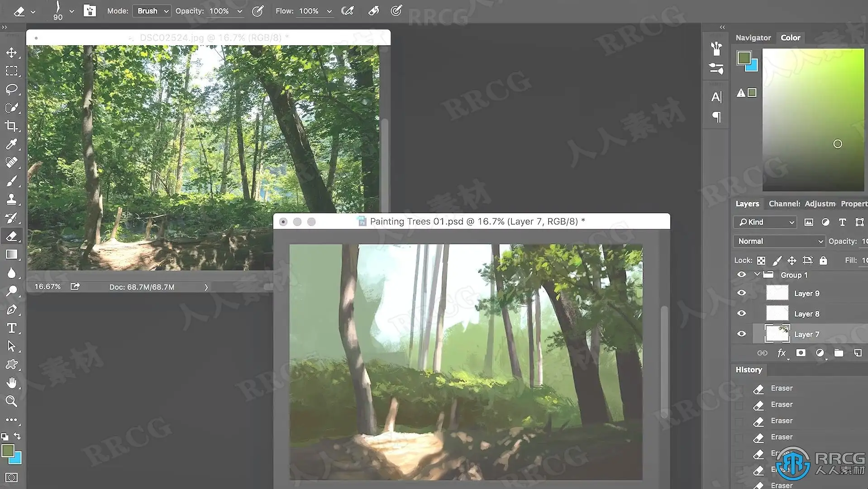Select the Clone Stamp tool
This screenshot has width=868, height=489.
coord(11,199)
